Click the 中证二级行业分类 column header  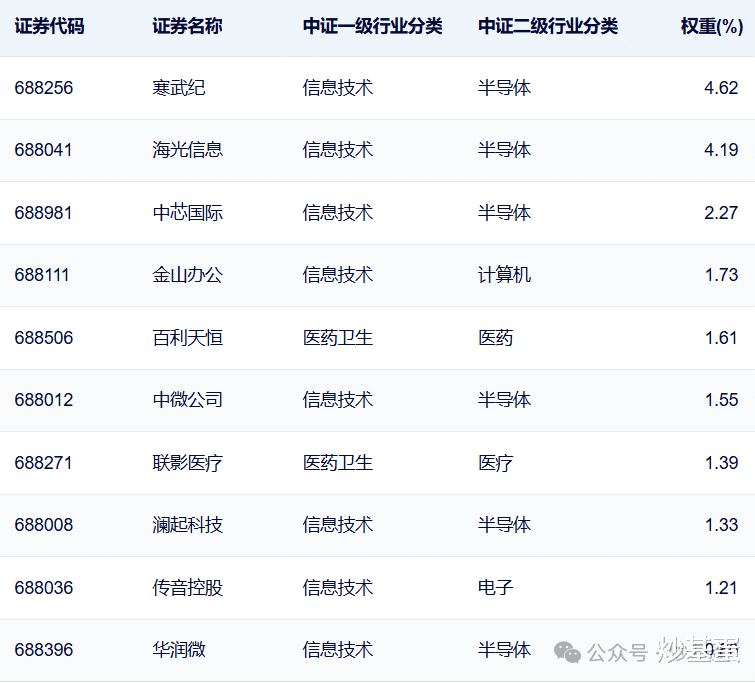[548, 26]
